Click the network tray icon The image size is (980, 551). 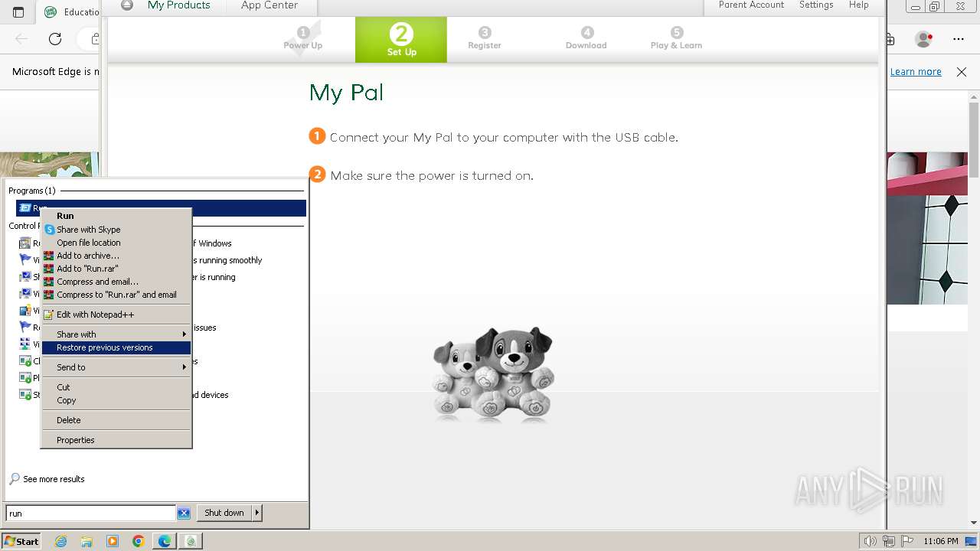point(889,541)
